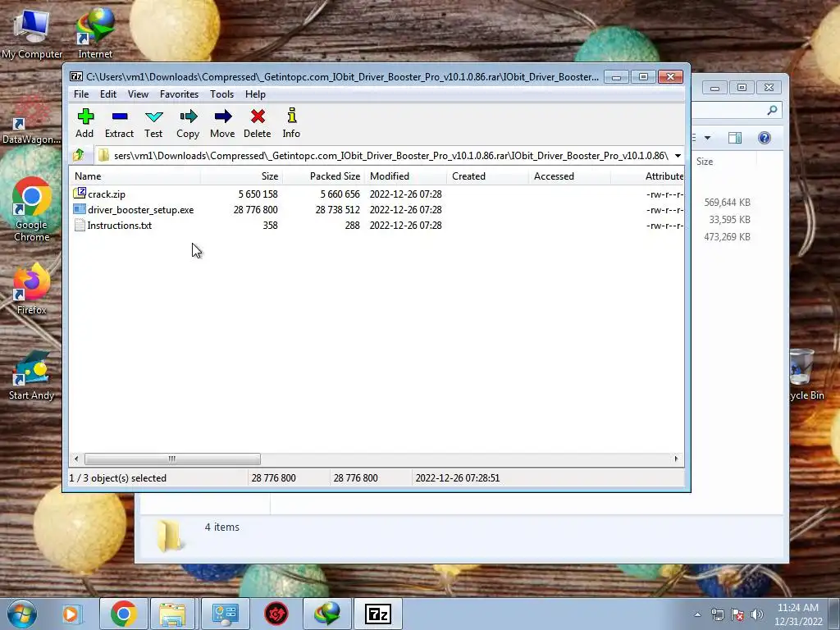Sort by Created column header
840x630 pixels.
coord(487,176)
